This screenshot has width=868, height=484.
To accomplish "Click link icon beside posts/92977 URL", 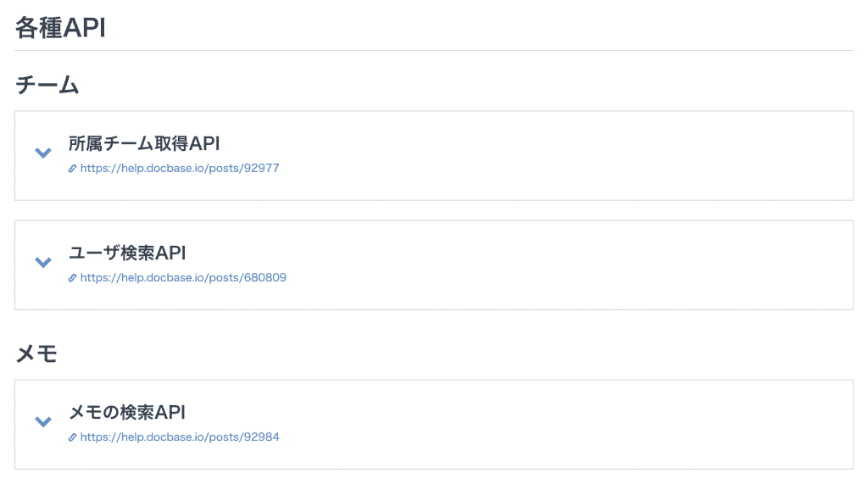I will [x=73, y=169].
